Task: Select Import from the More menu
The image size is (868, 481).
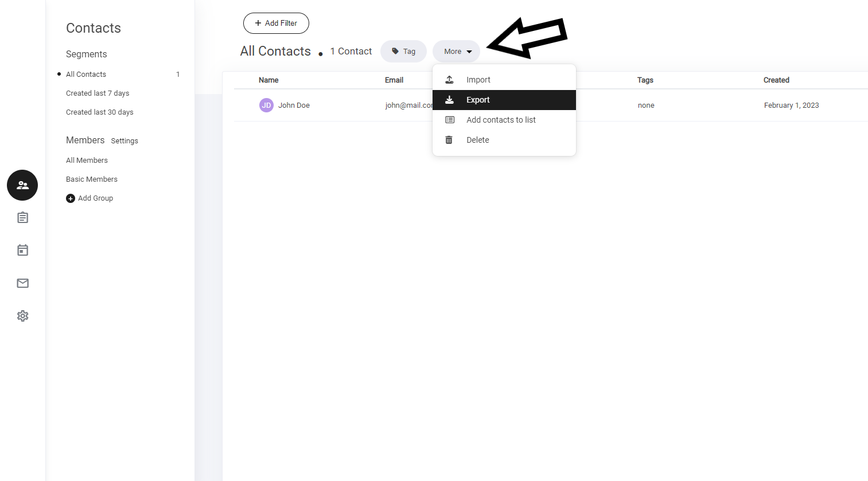Action: tap(478, 80)
